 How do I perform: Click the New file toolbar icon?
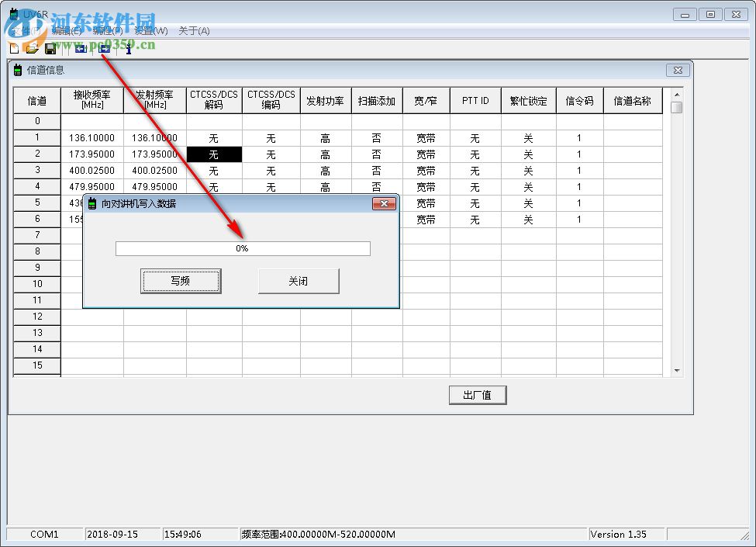point(14,48)
